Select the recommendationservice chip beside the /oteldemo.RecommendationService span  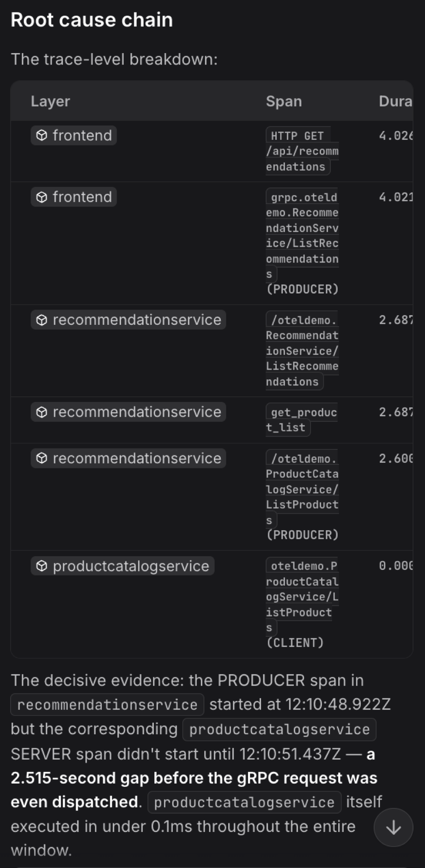[128, 319]
